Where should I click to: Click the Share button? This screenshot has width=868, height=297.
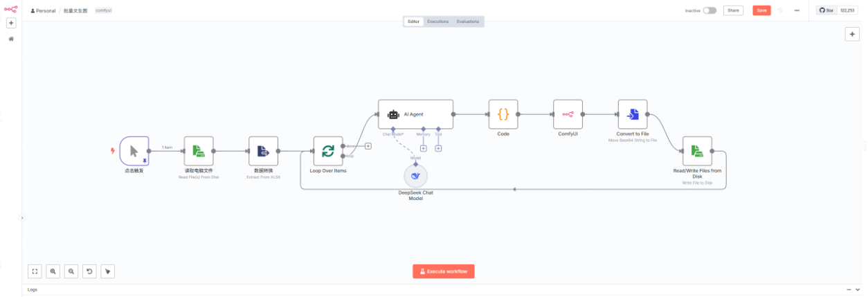point(733,10)
